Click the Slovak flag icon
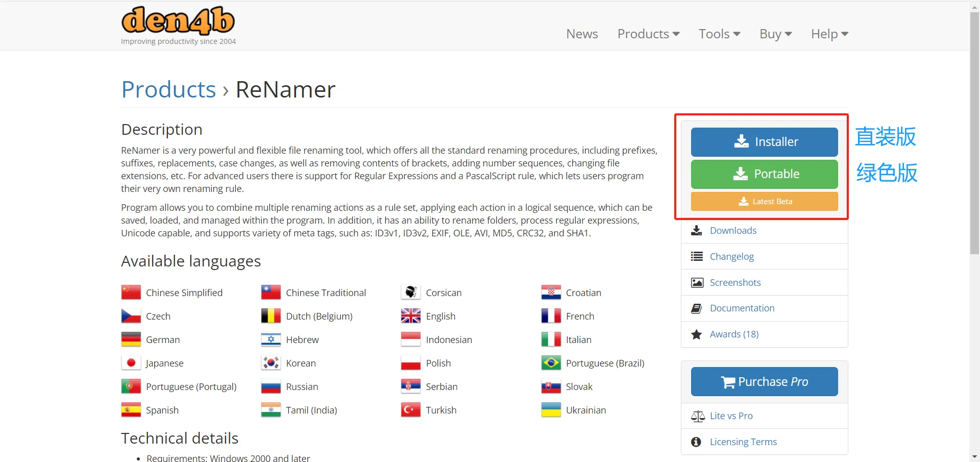Image resolution: width=980 pixels, height=462 pixels. 551,386
